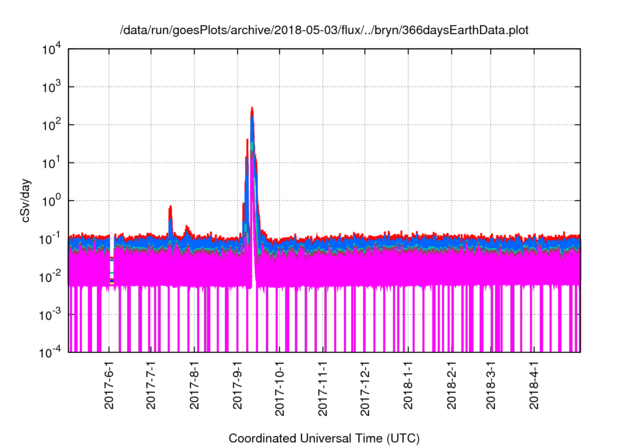Click the plot file path title
The image size is (640, 448).
pyautogui.click(x=324, y=30)
